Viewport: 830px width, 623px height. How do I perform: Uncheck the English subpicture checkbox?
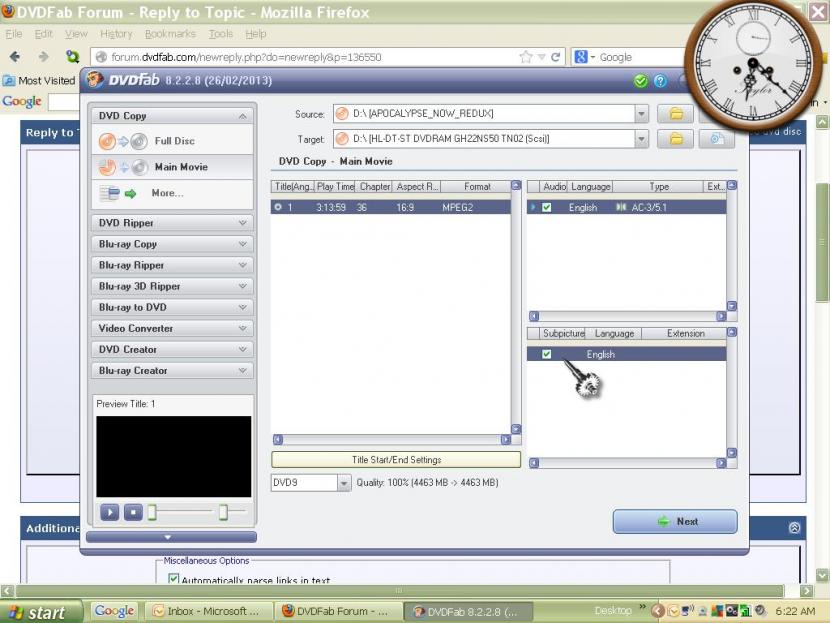tap(546, 354)
